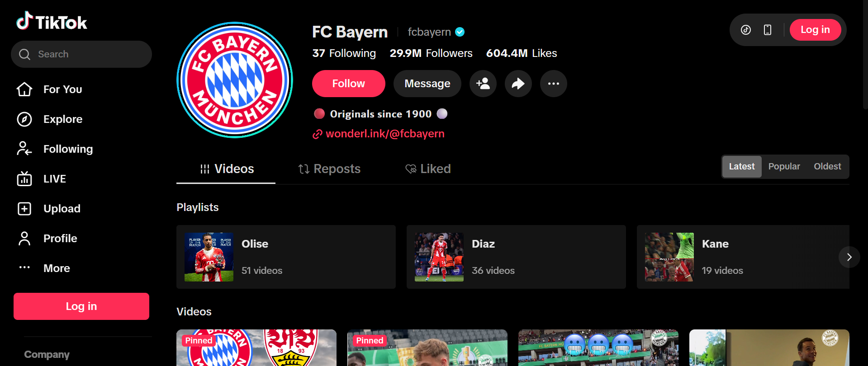Click the FC Bayern display name
Image resolution: width=868 pixels, height=366 pixels.
coord(350,32)
